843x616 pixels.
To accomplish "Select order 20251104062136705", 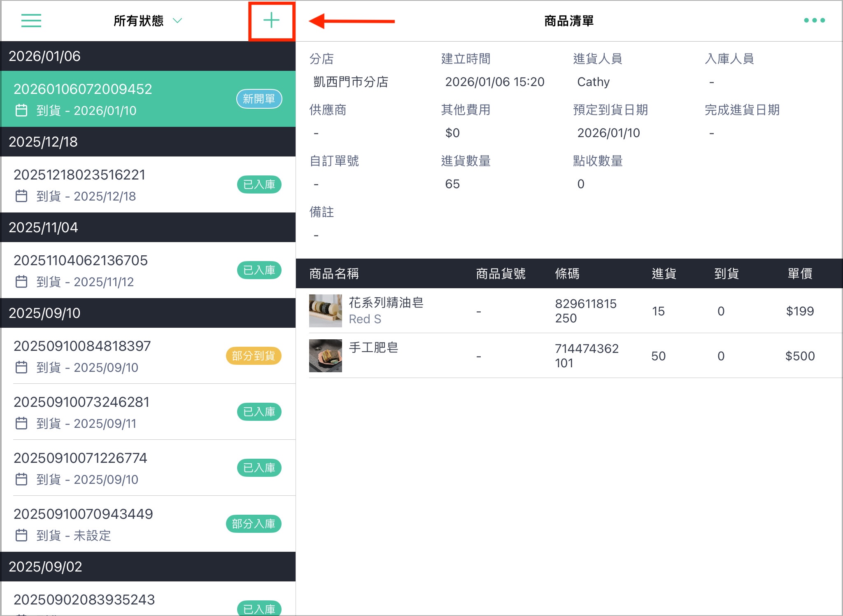I will coord(148,270).
